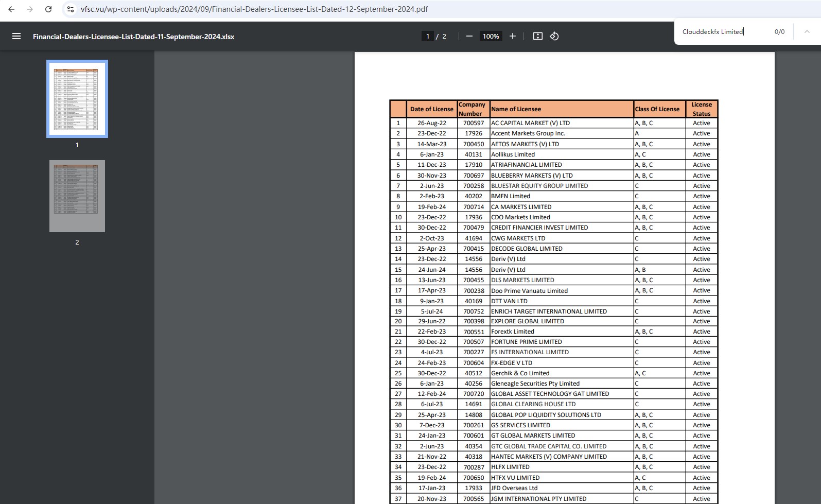Click the find field with Clouddeckfx Limited
This screenshot has width=821, height=504.
(721, 32)
